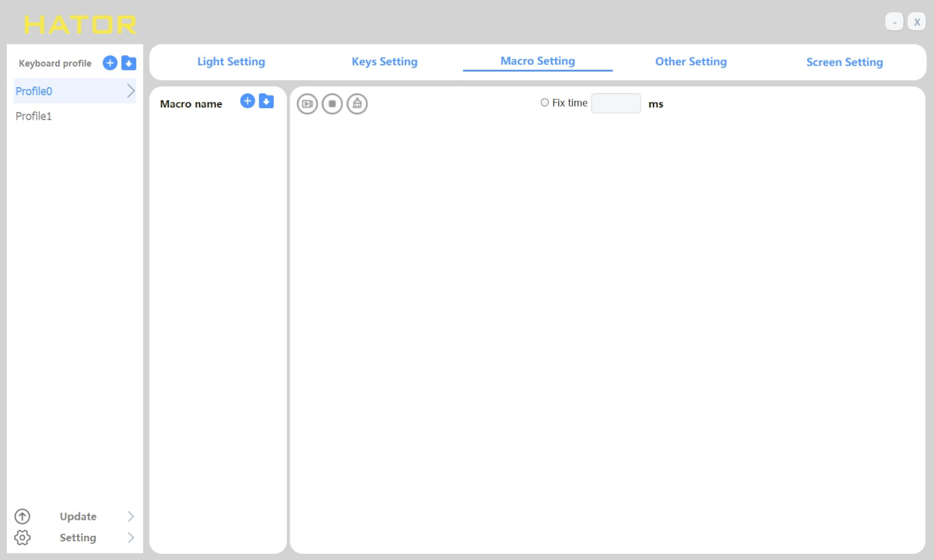Click the Setting gear icon
Viewport: 934px width, 560px height.
click(x=23, y=537)
